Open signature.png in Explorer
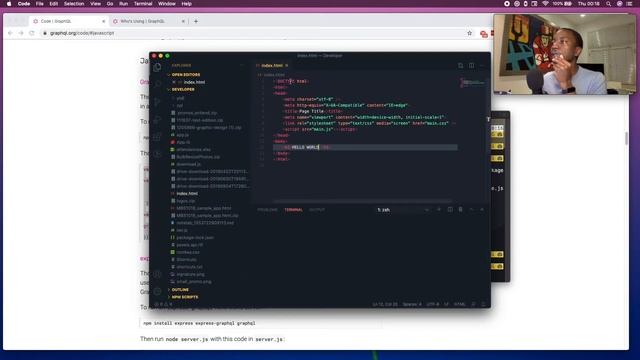Viewport: 640px width, 360px height. [191, 274]
